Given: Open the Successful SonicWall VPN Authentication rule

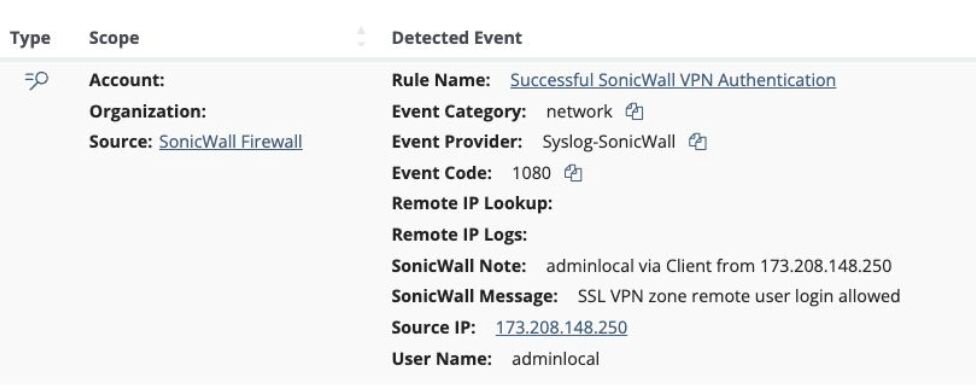Looking at the screenshot, I should [x=673, y=80].
